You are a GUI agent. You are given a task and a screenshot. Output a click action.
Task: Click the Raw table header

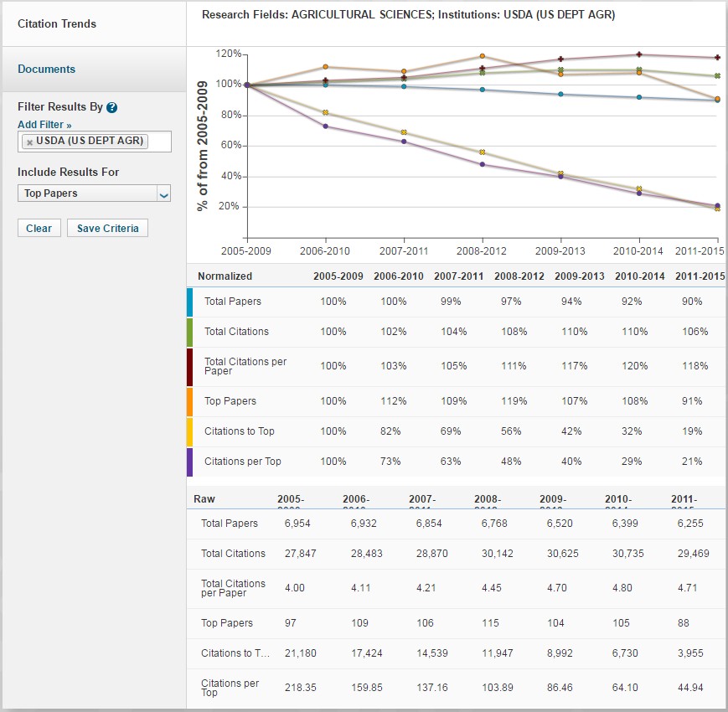(204, 499)
